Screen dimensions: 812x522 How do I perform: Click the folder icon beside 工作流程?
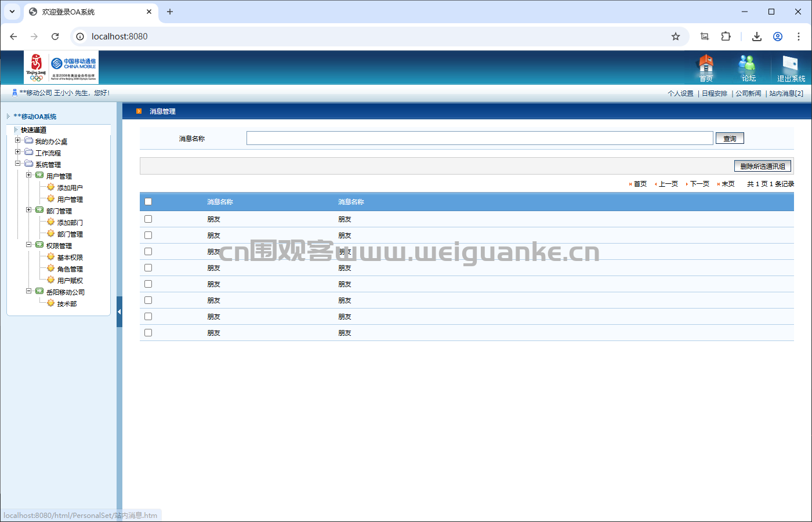(x=29, y=152)
